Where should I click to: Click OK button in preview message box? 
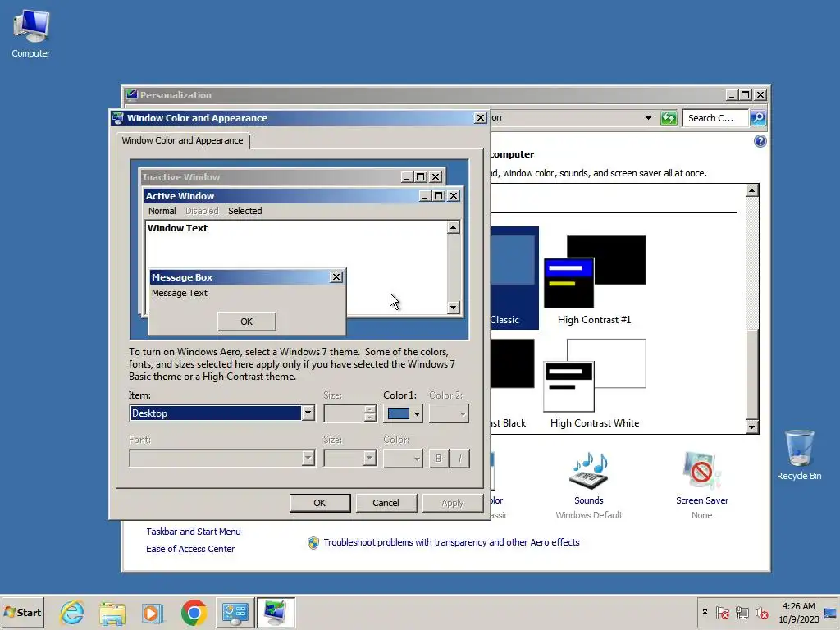246,322
